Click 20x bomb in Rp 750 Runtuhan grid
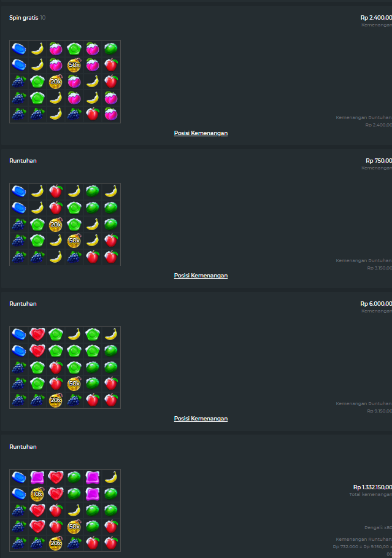Screen dimensions: 392x558 coord(56,225)
